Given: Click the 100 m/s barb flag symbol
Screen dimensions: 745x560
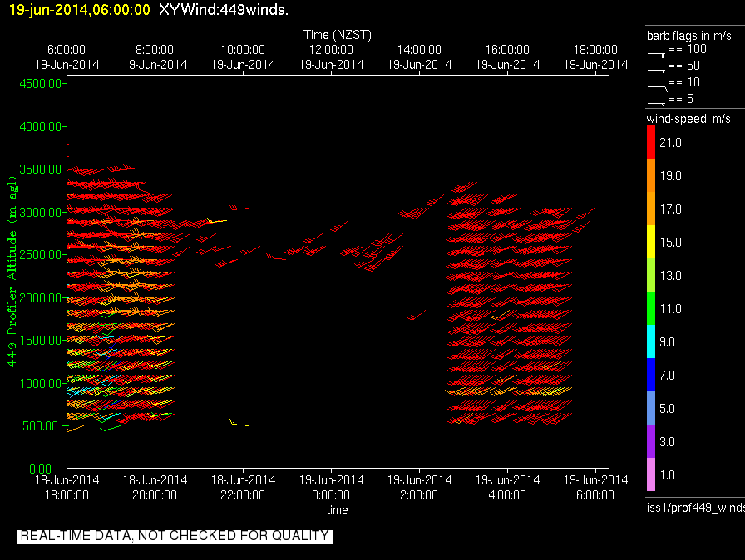Looking at the screenshot, I should click(656, 55).
